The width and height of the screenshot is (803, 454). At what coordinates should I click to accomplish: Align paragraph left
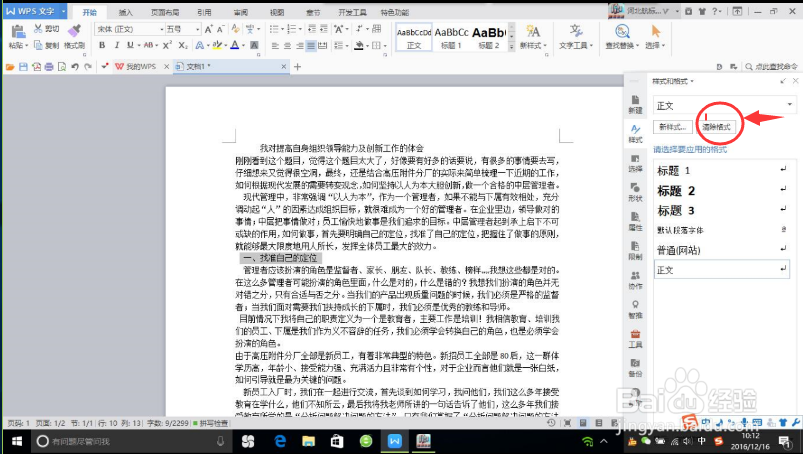click(275, 46)
